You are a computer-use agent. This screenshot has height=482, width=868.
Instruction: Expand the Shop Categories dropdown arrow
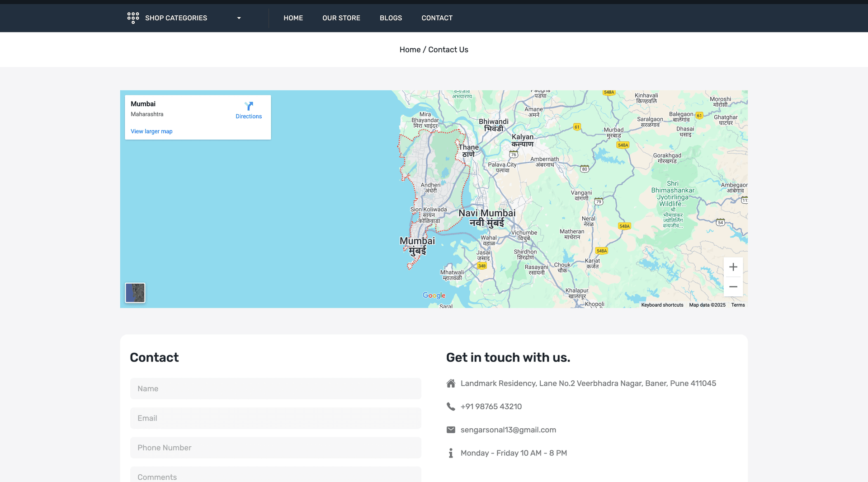(x=239, y=18)
